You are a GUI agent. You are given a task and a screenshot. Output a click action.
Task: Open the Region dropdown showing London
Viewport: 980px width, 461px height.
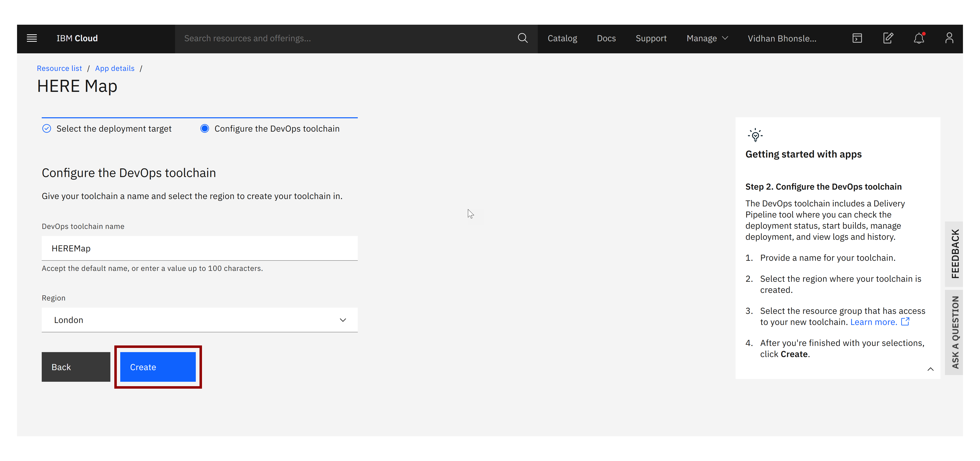[199, 320]
